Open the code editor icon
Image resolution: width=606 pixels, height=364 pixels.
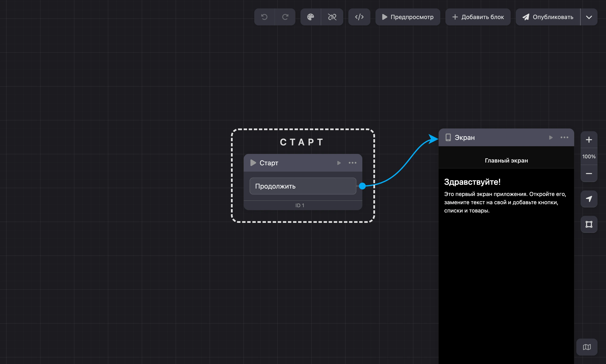coord(359,17)
